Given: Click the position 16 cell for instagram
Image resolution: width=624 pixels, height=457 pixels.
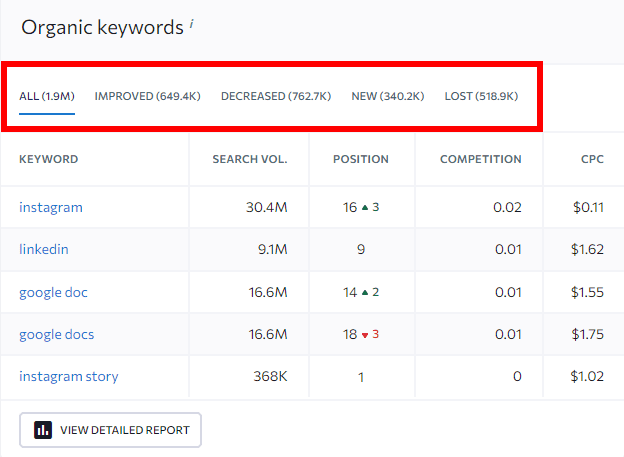Looking at the screenshot, I should pyautogui.click(x=361, y=207).
